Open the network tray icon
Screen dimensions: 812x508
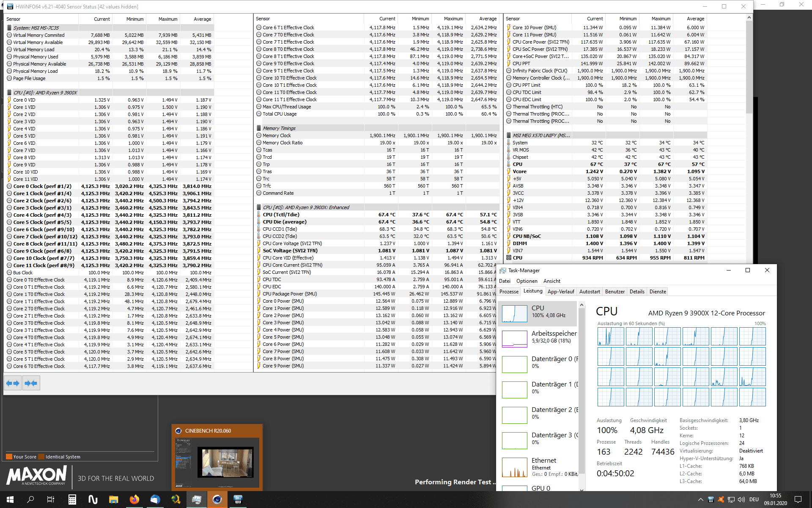pyautogui.click(x=731, y=500)
